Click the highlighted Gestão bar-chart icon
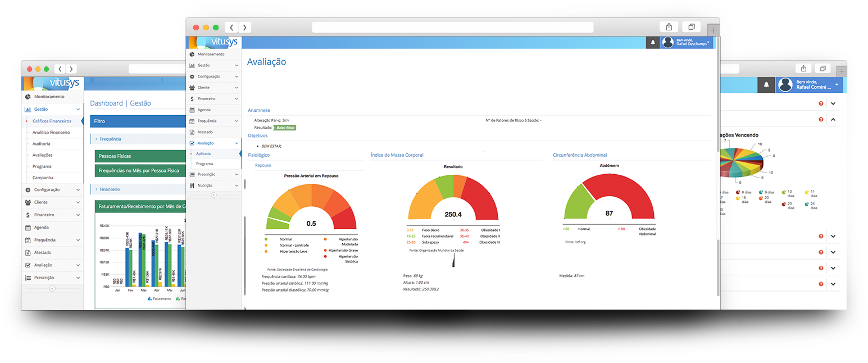 (x=28, y=109)
